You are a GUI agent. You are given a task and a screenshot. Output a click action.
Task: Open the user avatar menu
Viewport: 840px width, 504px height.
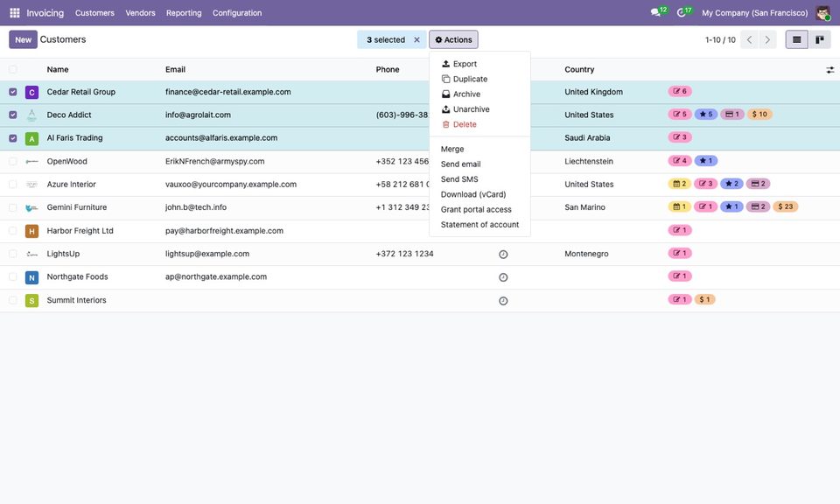(x=822, y=13)
